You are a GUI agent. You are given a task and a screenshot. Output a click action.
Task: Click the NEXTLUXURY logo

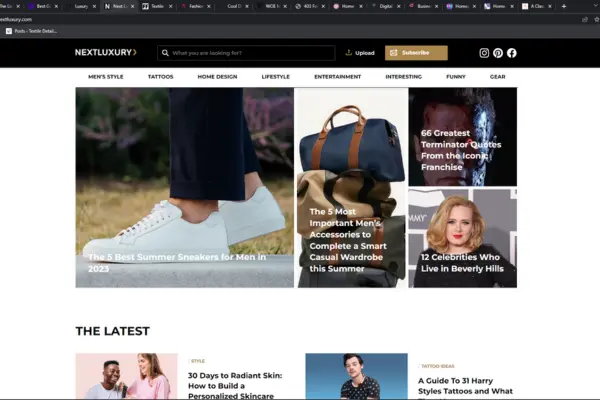click(x=105, y=53)
